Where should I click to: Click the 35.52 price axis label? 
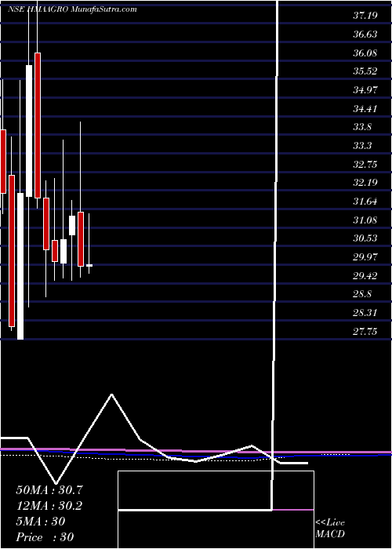pos(365,71)
